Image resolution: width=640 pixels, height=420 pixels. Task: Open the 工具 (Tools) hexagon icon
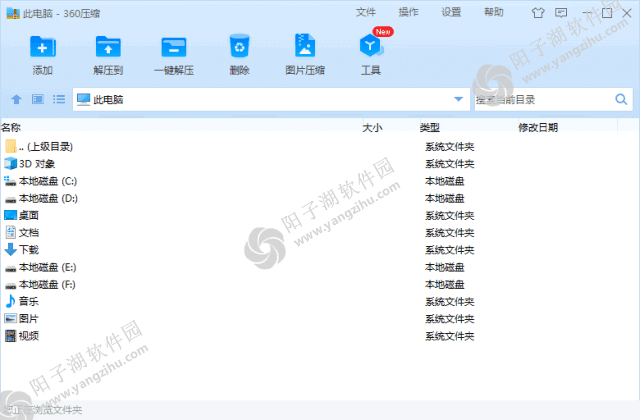(371, 46)
